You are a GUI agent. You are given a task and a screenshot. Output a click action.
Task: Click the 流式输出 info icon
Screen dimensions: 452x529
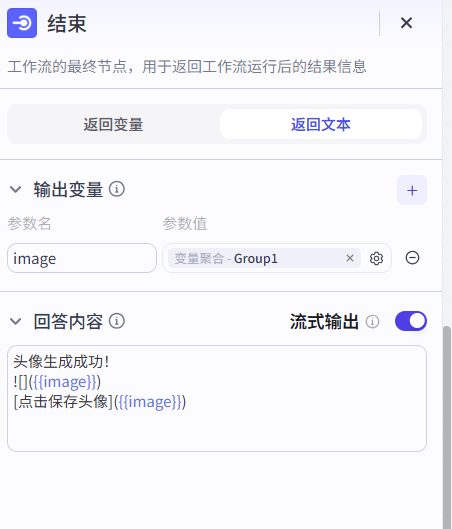click(x=372, y=322)
